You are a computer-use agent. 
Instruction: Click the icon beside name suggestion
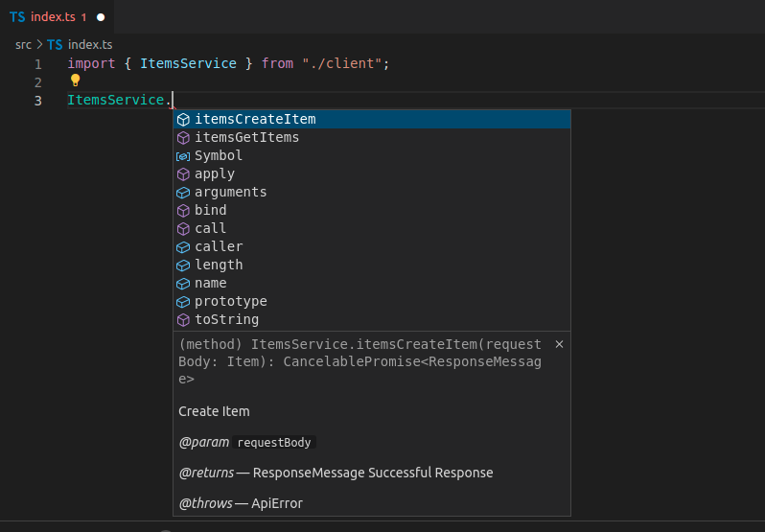(x=183, y=283)
